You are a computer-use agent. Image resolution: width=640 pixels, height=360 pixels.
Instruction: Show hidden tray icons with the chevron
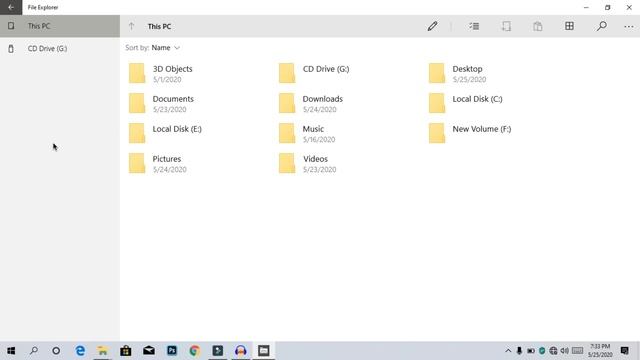[508, 351]
